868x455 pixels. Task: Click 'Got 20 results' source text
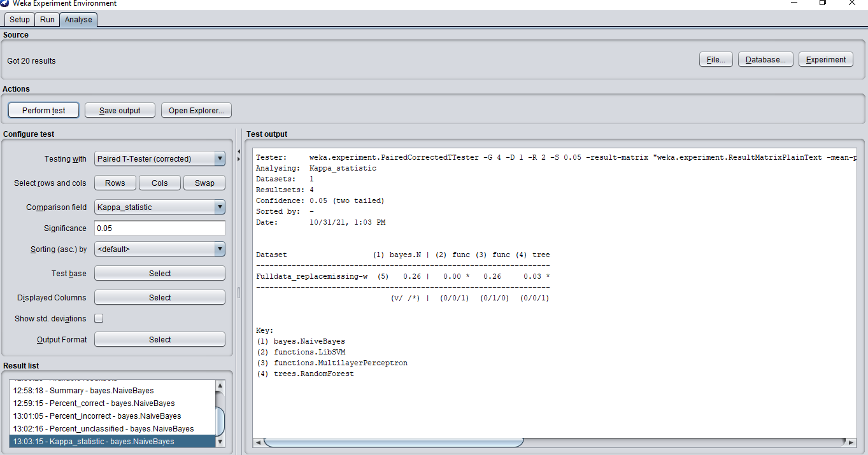click(x=32, y=61)
